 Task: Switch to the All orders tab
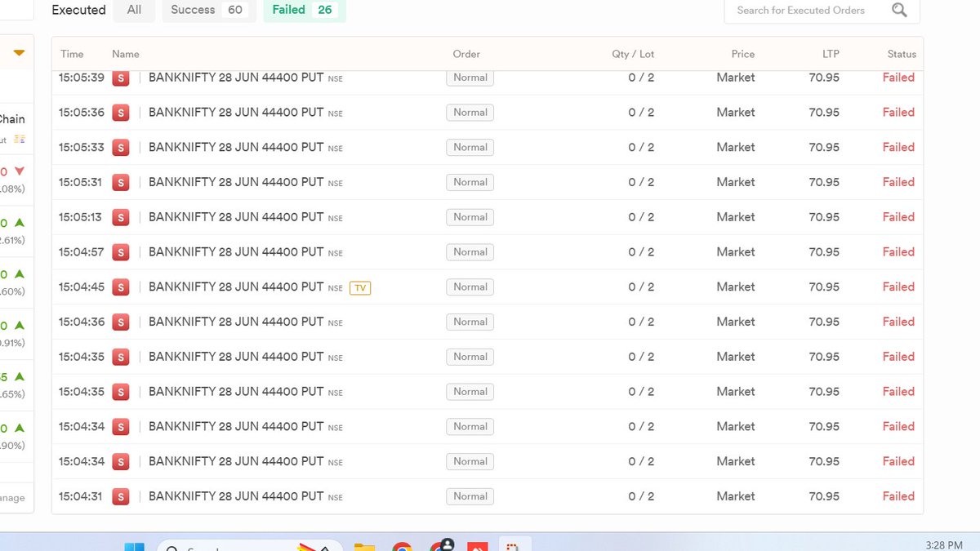[x=134, y=10]
